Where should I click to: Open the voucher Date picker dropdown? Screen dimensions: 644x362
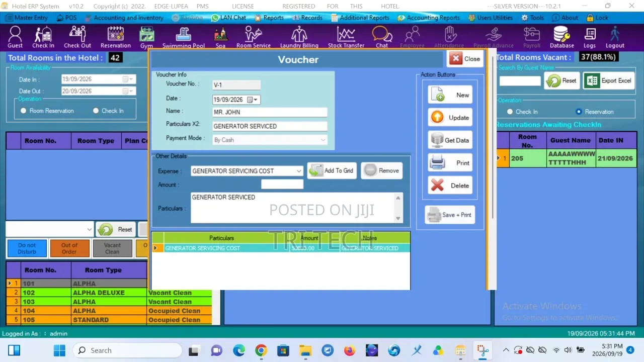pyautogui.click(x=256, y=100)
